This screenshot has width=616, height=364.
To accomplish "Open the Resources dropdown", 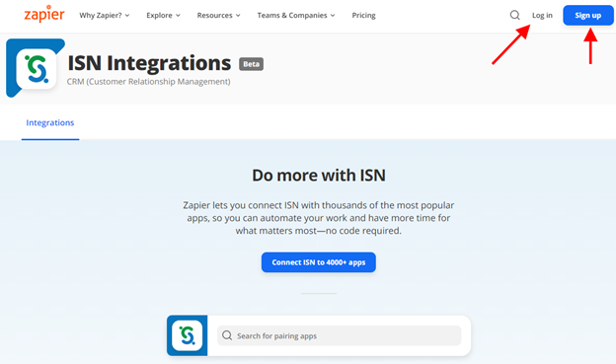I will [x=219, y=16].
